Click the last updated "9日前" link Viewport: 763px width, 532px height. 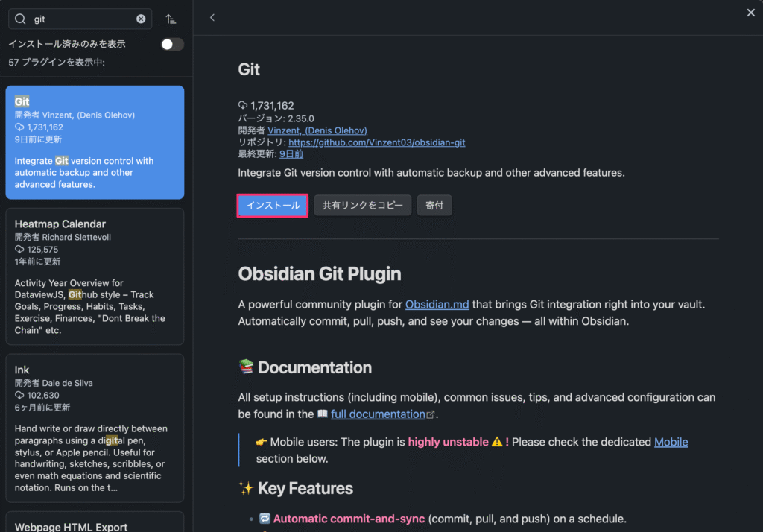[x=291, y=153]
